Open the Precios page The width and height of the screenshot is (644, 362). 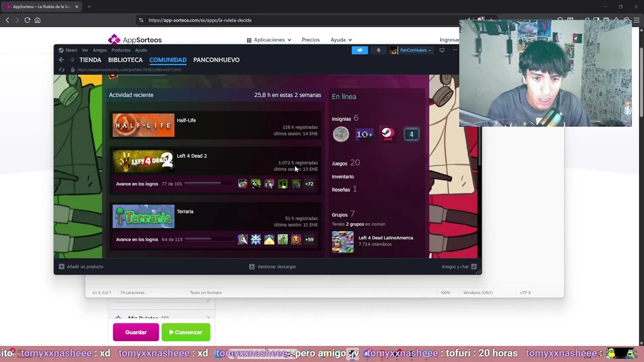[310, 40]
